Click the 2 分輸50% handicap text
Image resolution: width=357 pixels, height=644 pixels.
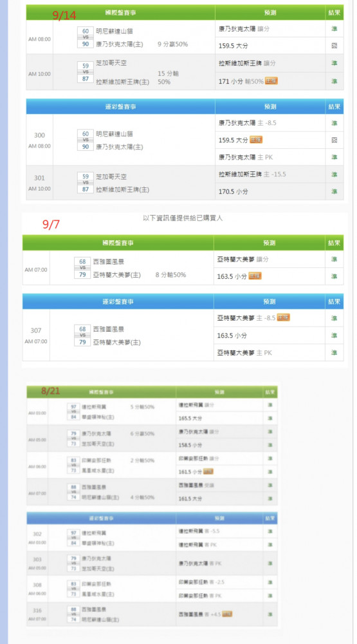pos(142,460)
